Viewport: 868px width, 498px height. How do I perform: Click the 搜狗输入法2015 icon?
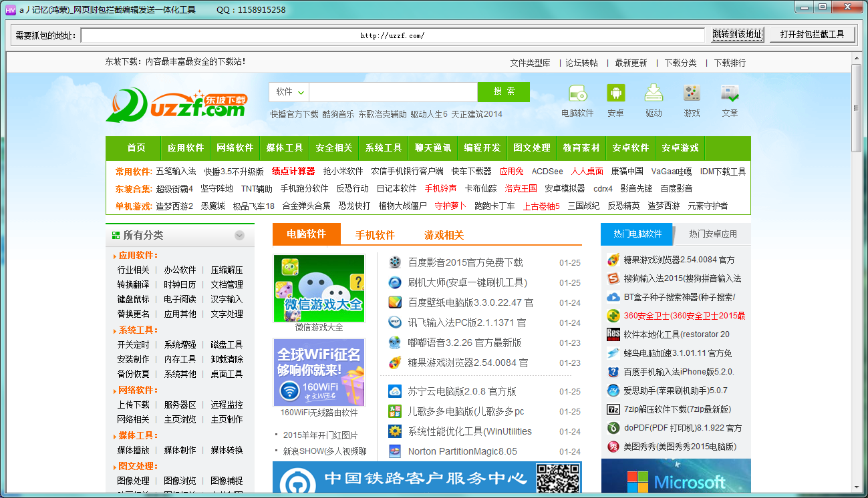point(613,278)
